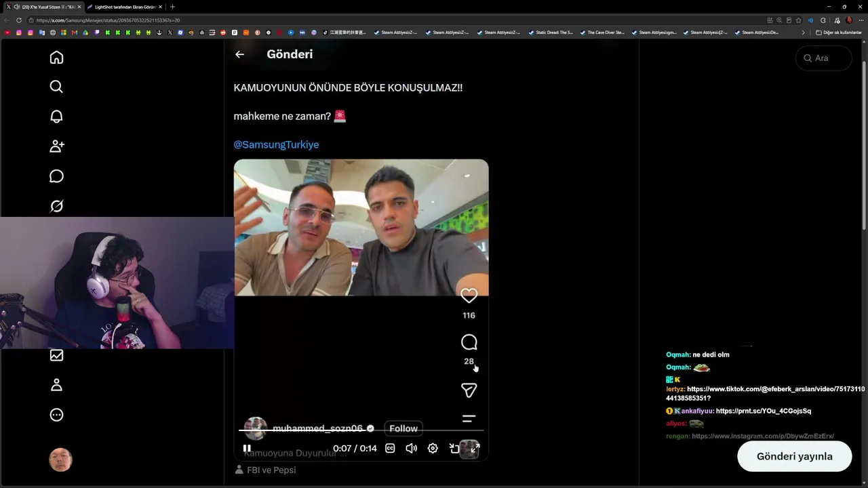Click the x.com address bar URL
The width and height of the screenshot is (868, 488).
pyautogui.click(x=108, y=20)
